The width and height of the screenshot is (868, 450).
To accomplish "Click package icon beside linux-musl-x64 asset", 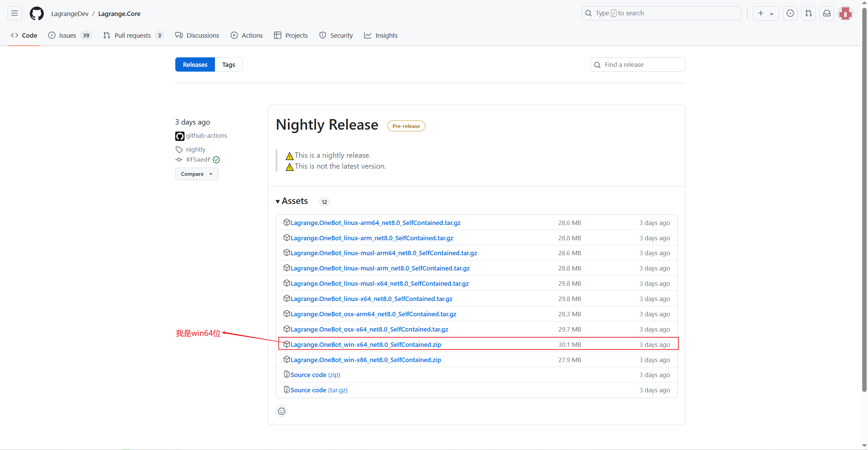I will click(x=287, y=283).
